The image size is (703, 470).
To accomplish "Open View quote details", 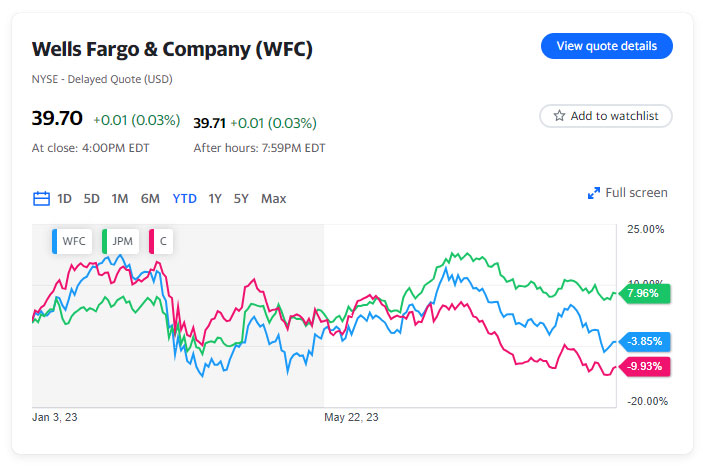I will click(x=606, y=46).
